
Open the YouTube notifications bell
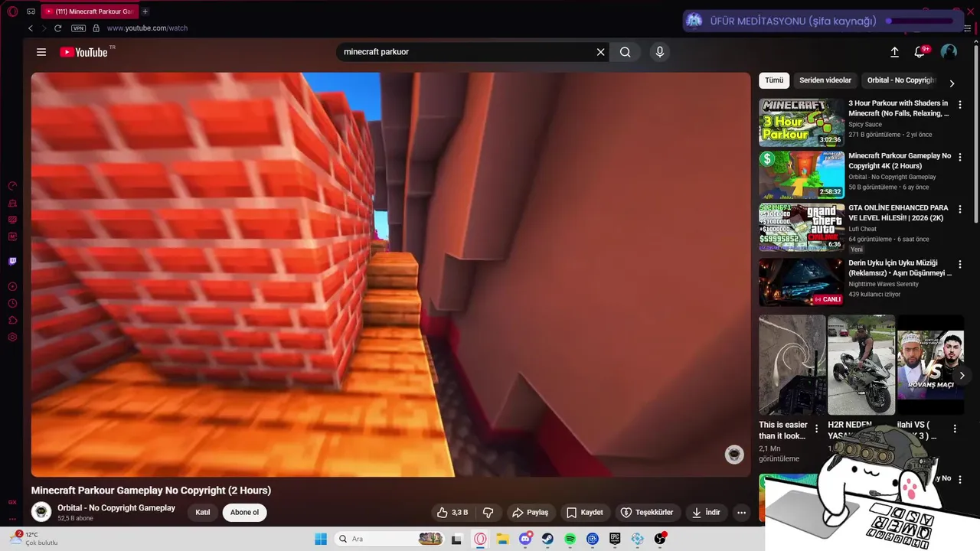point(920,52)
